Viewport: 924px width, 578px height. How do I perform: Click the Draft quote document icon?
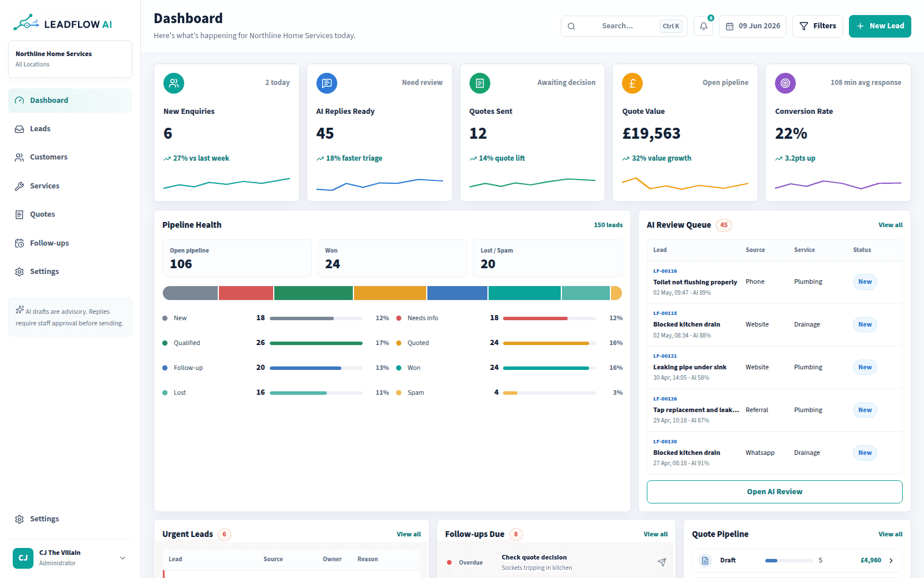(705, 560)
